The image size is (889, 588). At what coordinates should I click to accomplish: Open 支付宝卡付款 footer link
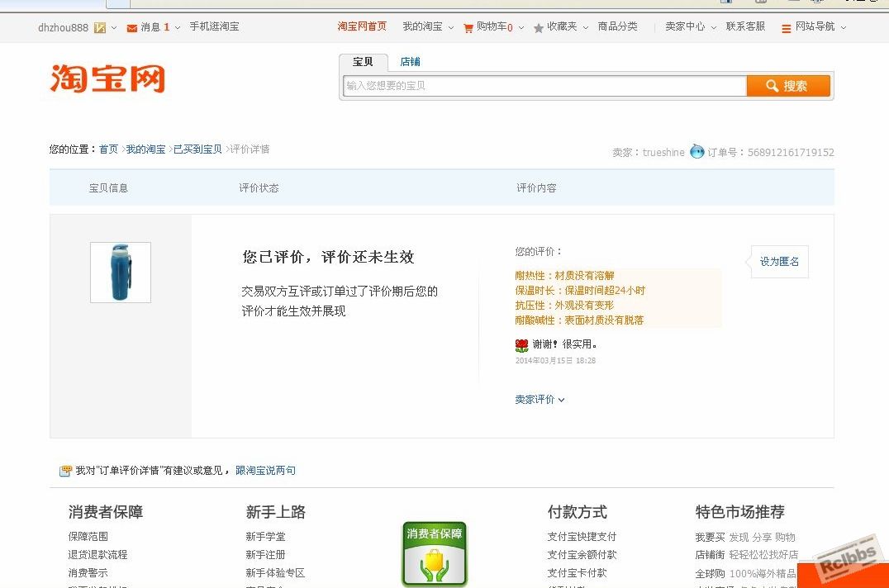point(577,572)
